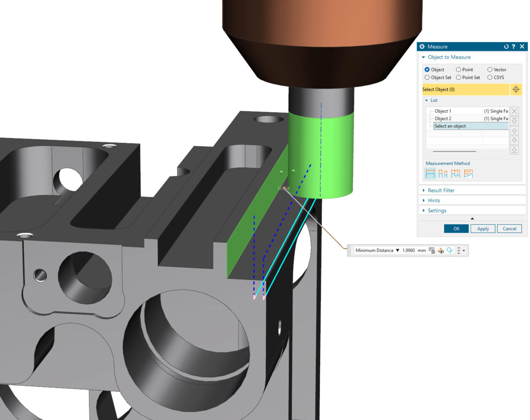Viewport: 530px width, 420px height.
Task: Switch to Object Set selection mode
Action: tap(427, 77)
